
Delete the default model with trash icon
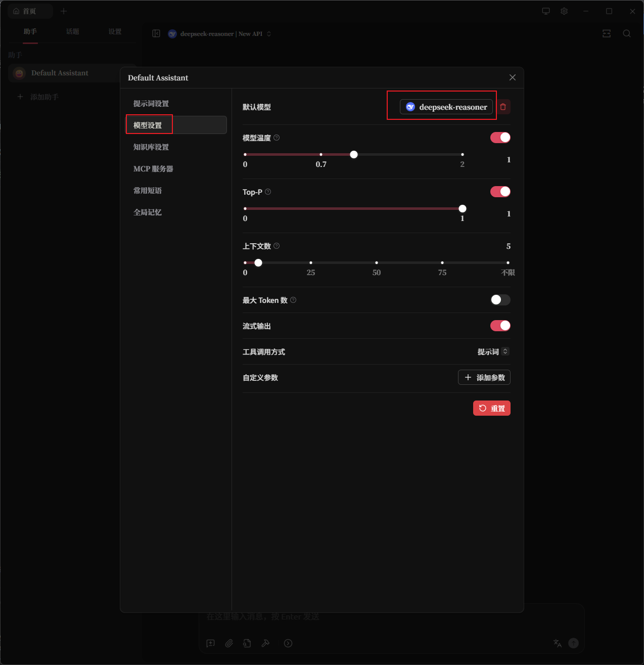coord(503,107)
